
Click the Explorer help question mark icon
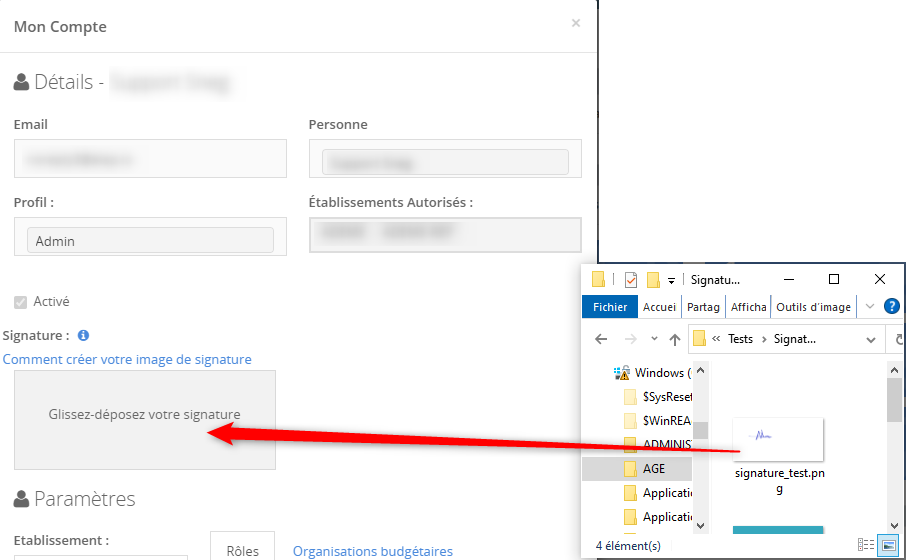[x=891, y=307]
